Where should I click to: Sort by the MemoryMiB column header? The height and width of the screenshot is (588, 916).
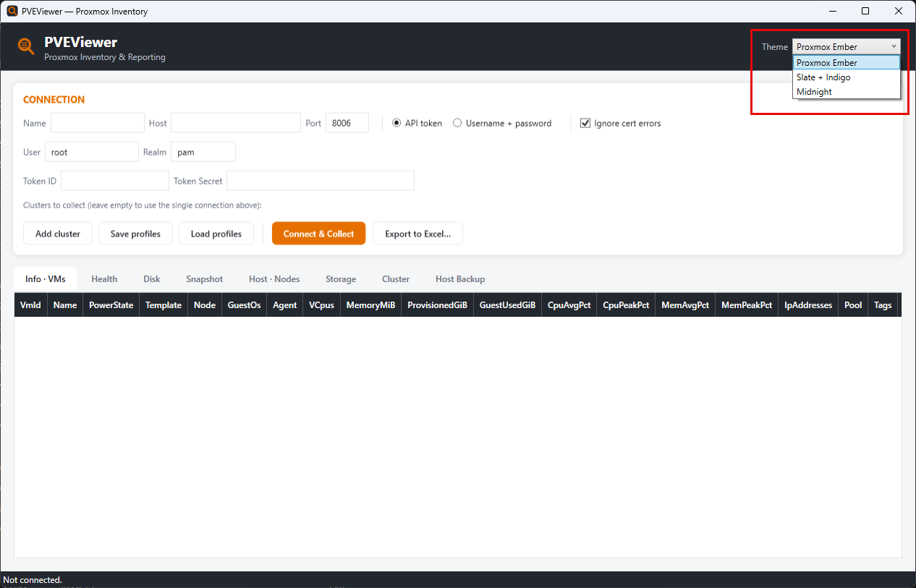[x=371, y=305]
